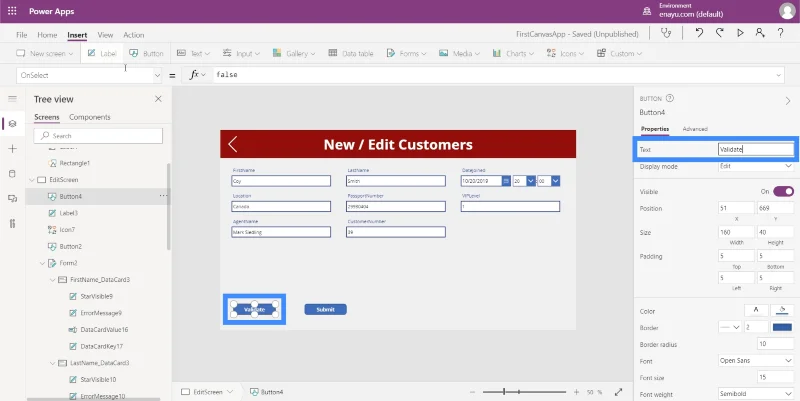This screenshot has height=401, width=800.
Task: Close the Tree view panel
Action: (x=158, y=99)
